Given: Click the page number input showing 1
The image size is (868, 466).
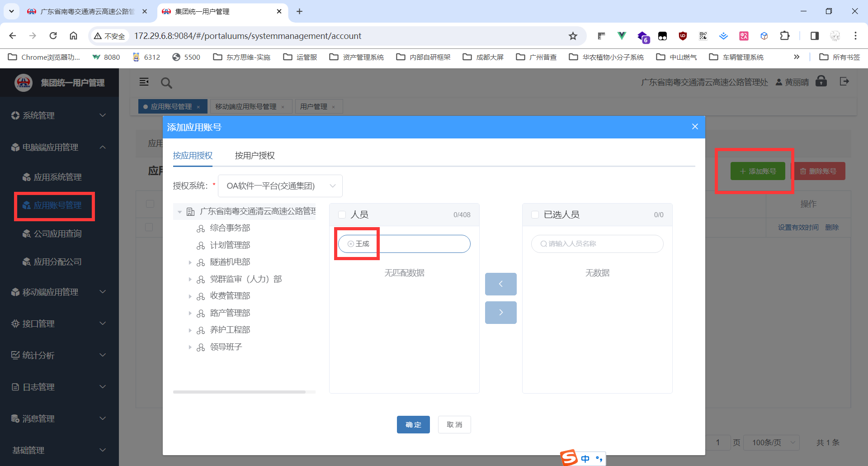Looking at the screenshot, I should 718,442.
